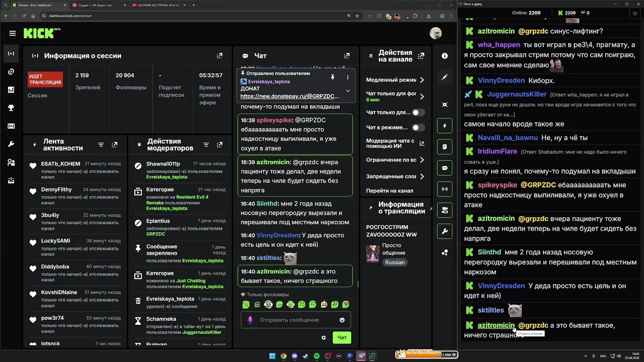Image resolution: width=644 pixels, height=362 pixels.
Task: Click username Siinthd in dashboard chat
Action: [x=267, y=204]
